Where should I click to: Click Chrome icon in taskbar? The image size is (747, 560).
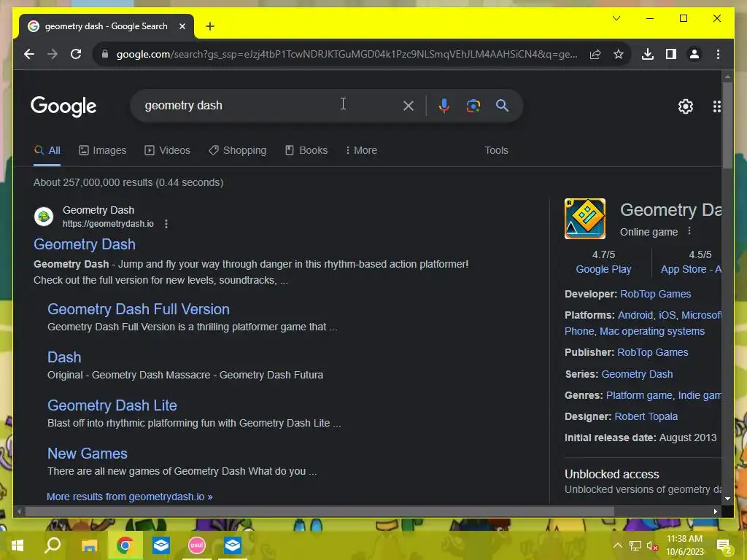tap(125, 545)
